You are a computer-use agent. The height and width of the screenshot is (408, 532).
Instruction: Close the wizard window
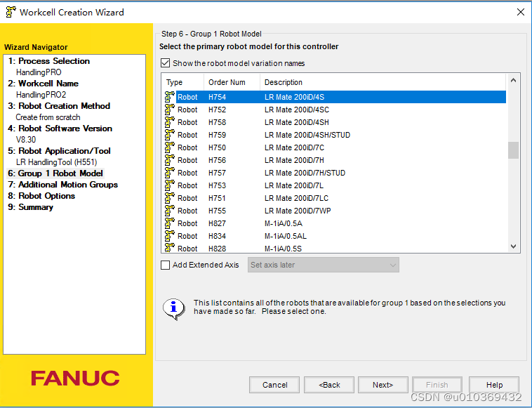click(x=521, y=12)
